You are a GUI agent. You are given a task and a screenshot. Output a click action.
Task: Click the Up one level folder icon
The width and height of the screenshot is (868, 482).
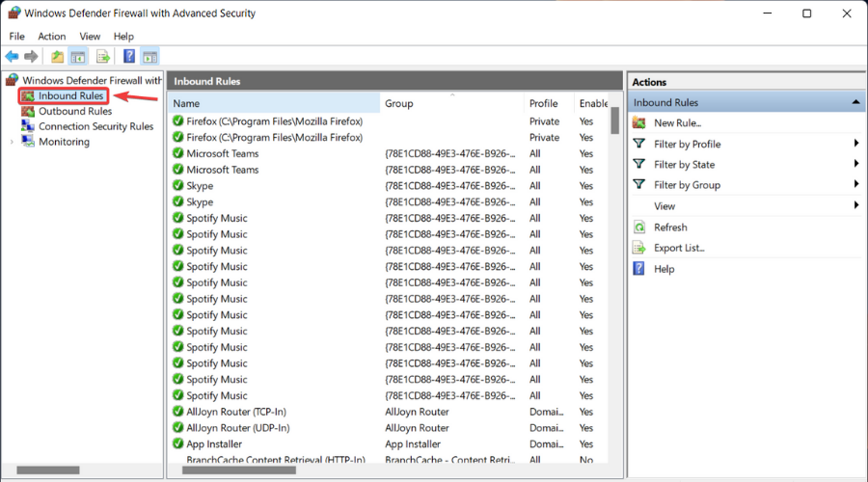pos(57,57)
